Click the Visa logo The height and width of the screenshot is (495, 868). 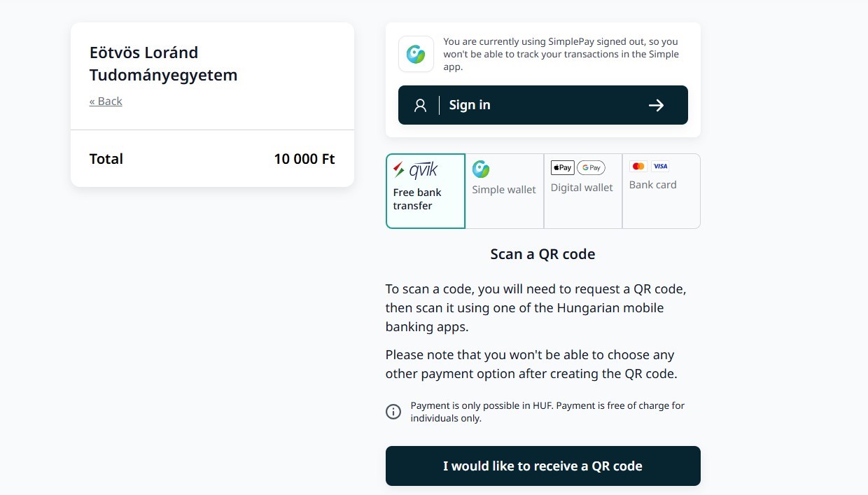click(x=660, y=166)
